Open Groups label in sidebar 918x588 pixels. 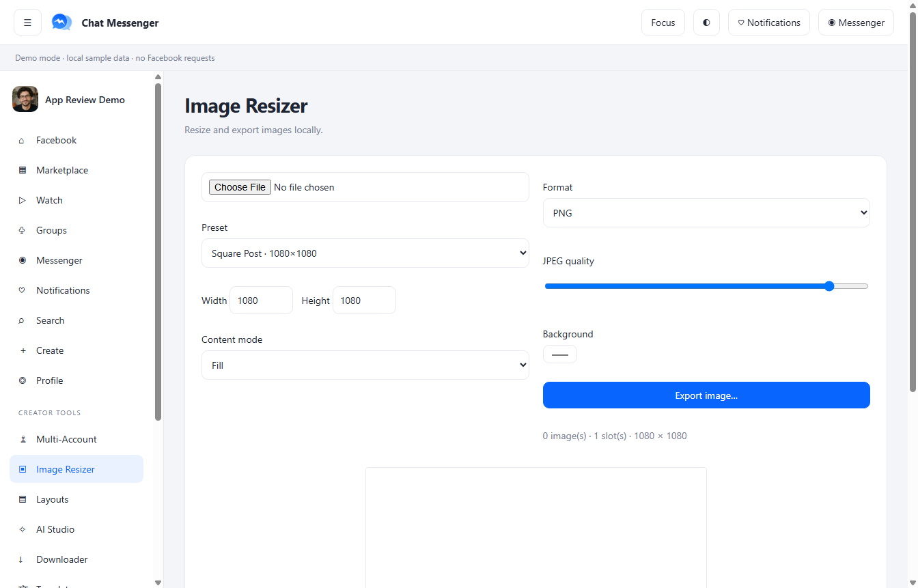click(x=51, y=230)
